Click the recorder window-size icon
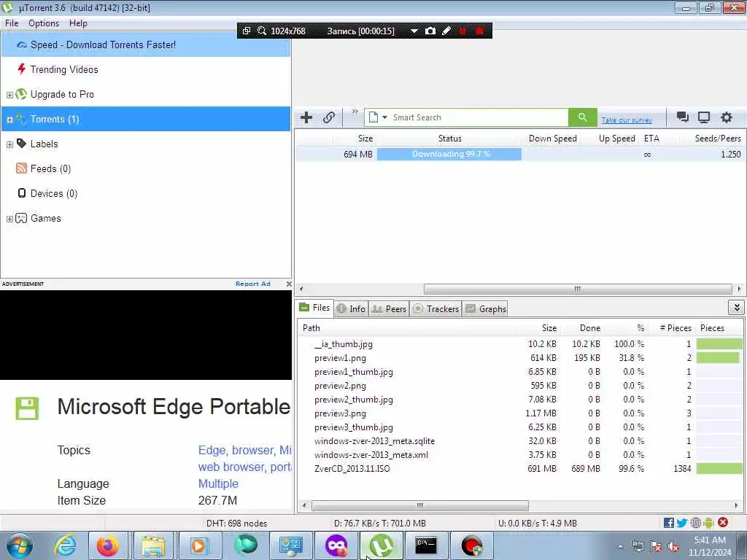747x560 pixels. [x=247, y=31]
